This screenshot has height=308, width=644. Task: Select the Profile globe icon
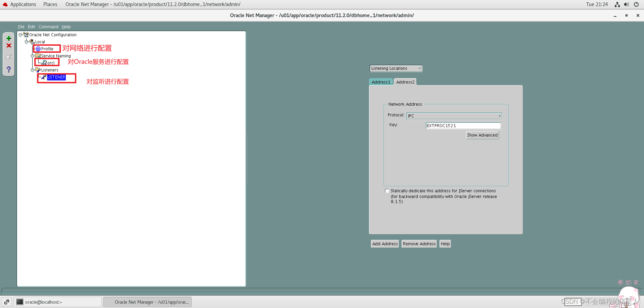38,49
